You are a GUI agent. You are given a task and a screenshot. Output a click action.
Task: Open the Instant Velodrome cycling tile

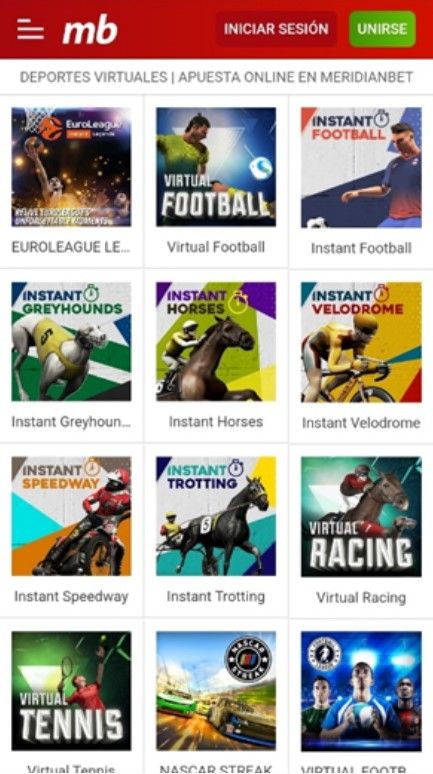(x=361, y=342)
